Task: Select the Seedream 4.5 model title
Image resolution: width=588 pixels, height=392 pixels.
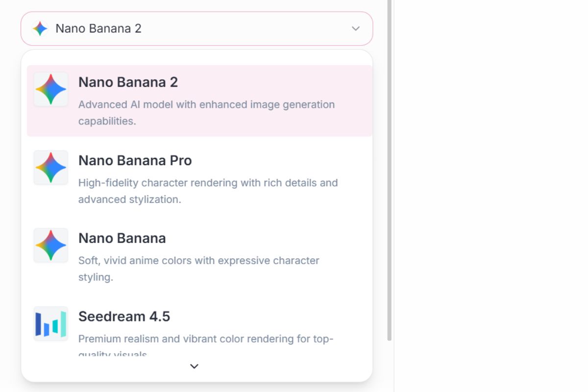Action: [124, 317]
